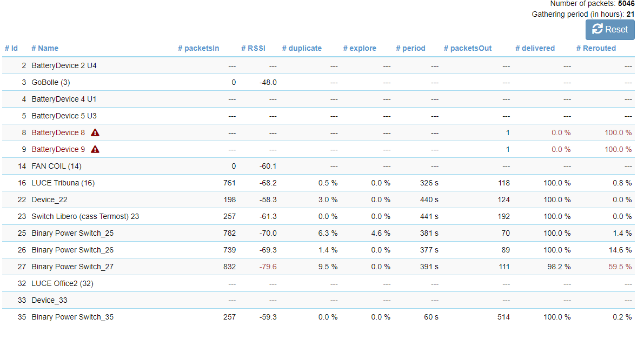Viewport: 644px width, 339px height.
Task: Sort by duplicate column header
Action: point(302,48)
